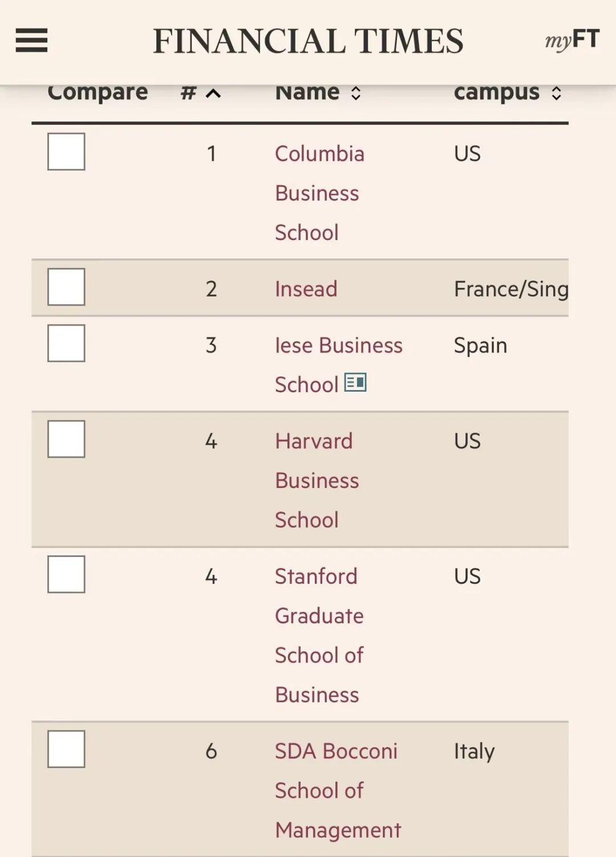Screen dimensions: 616x857
Task: Open Stanford Graduate School of Business link
Action: pos(319,635)
